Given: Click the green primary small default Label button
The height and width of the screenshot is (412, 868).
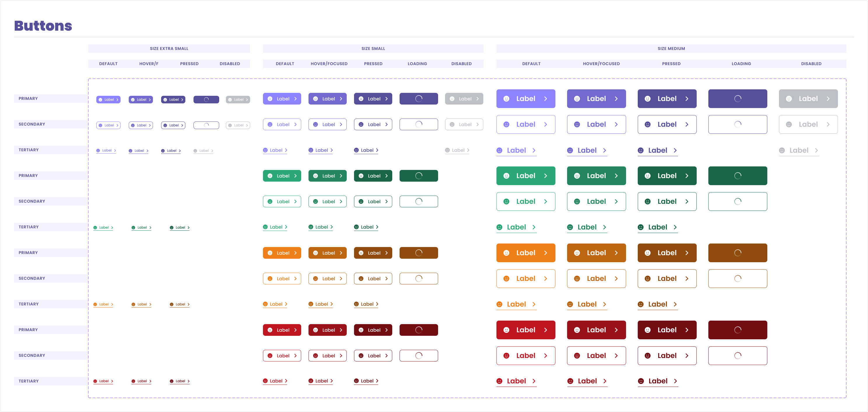Looking at the screenshot, I should [x=282, y=176].
